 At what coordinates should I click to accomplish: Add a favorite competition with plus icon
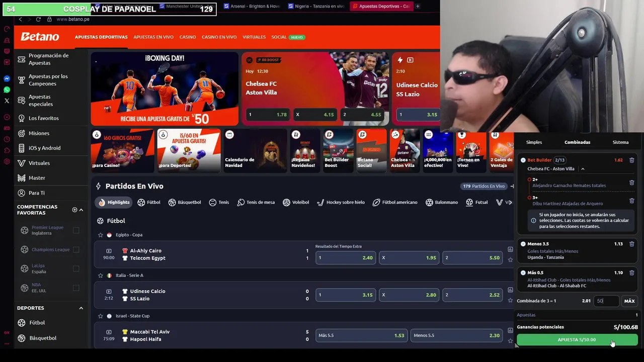(x=74, y=210)
